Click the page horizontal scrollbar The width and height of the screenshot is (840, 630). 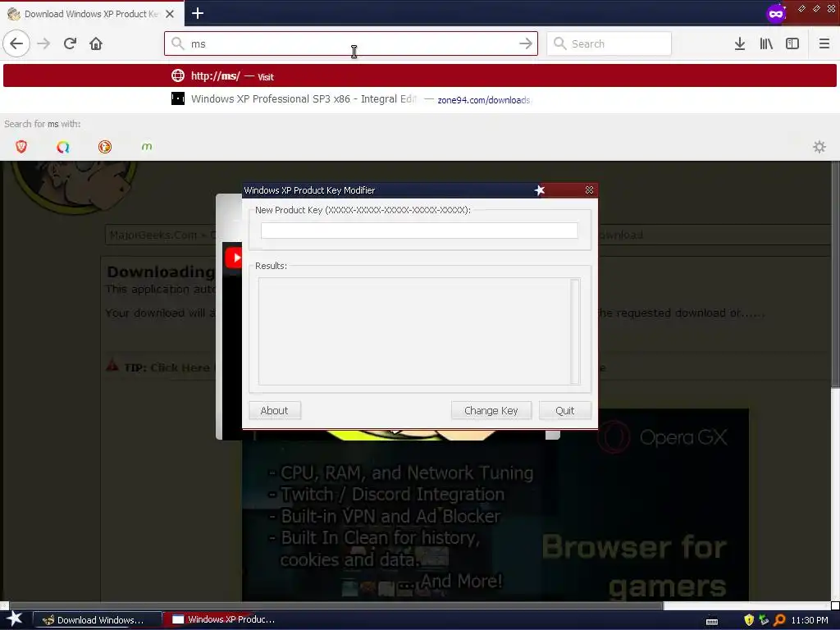(336, 606)
